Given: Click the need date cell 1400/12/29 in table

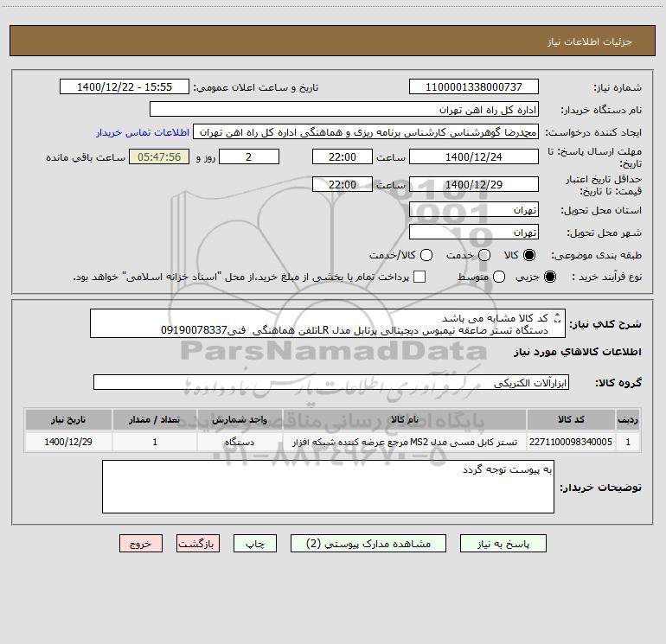Looking at the screenshot, I should point(68,442).
